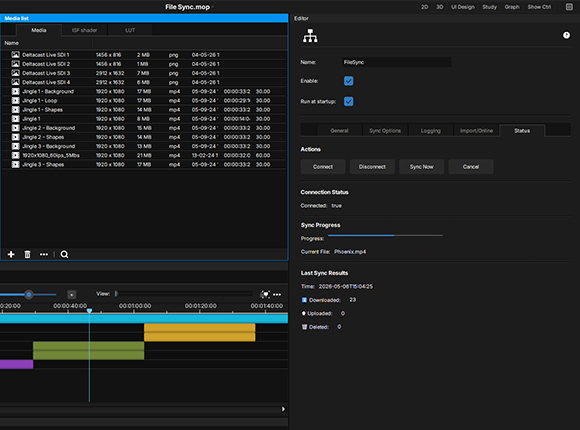Select the Jingle 1 - Loop media row
580x430 pixels.
tap(144, 101)
